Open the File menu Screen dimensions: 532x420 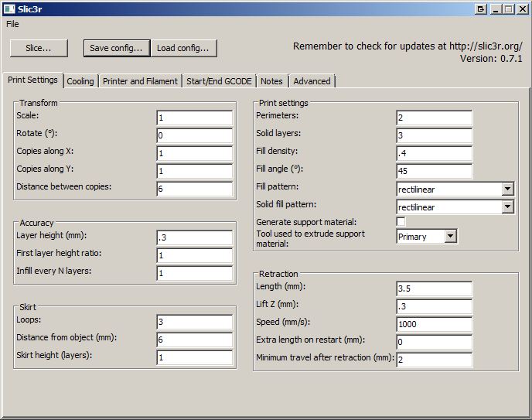click(12, 24)
